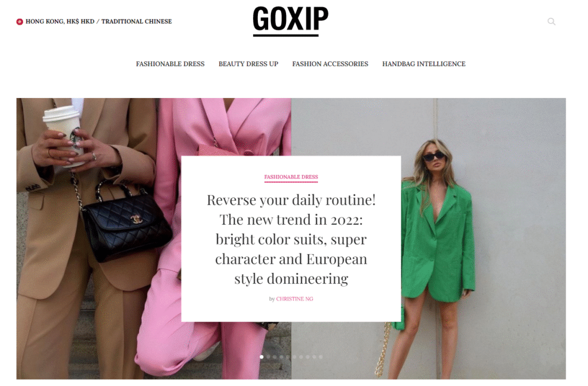Screen dimensions: 588x386
Task: Click the pink Fashionable Dress category tag
Action: point(291,177)
